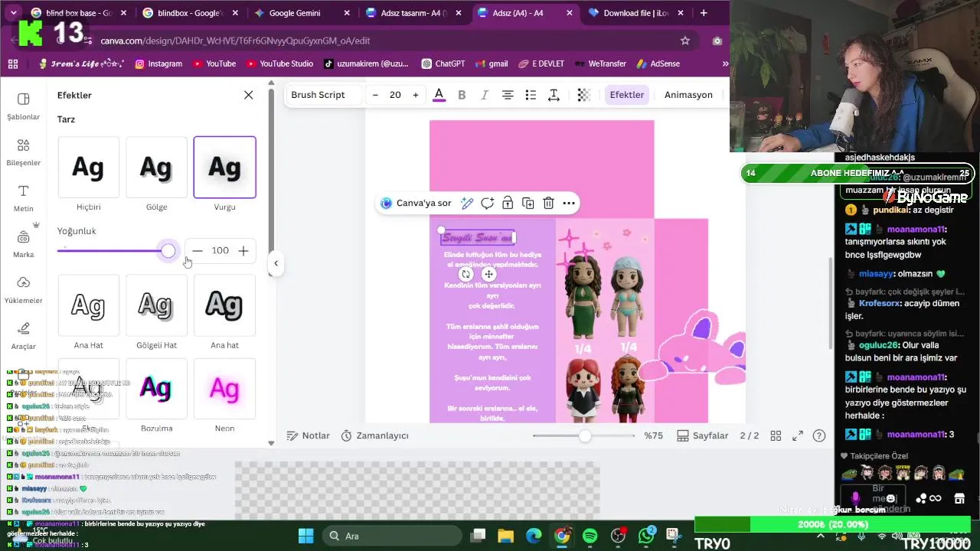Close the Efektler panel
Viewport: 980px width, 551px height.
[248, 95]
